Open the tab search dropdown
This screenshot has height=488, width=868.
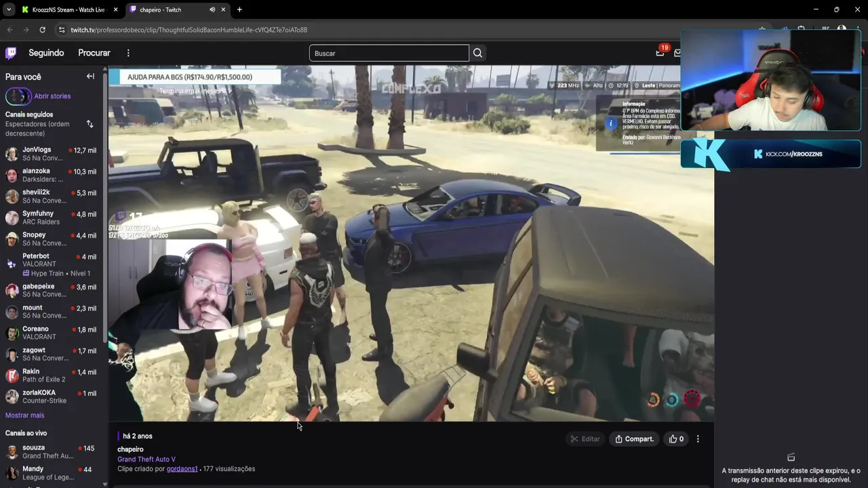coord(8,9)
